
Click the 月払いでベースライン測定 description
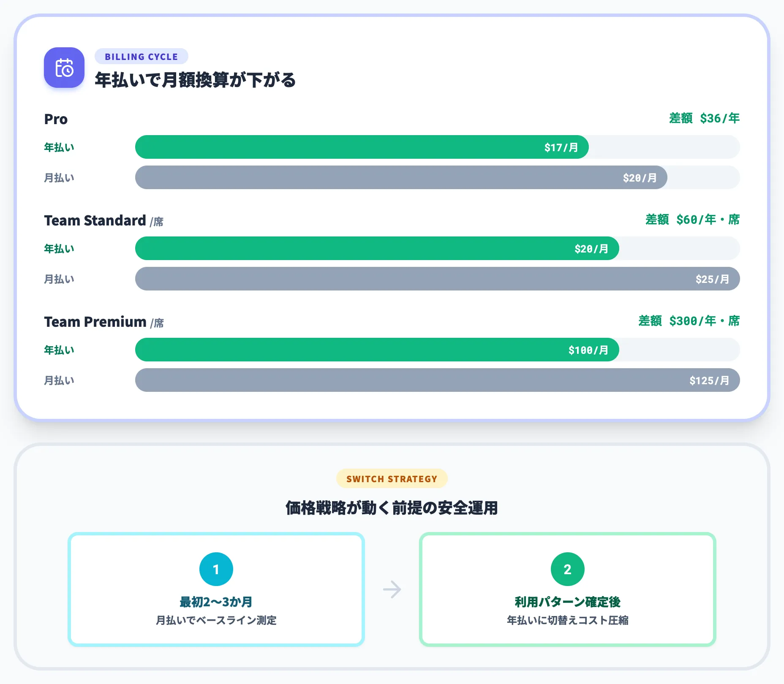click(216, 620)
